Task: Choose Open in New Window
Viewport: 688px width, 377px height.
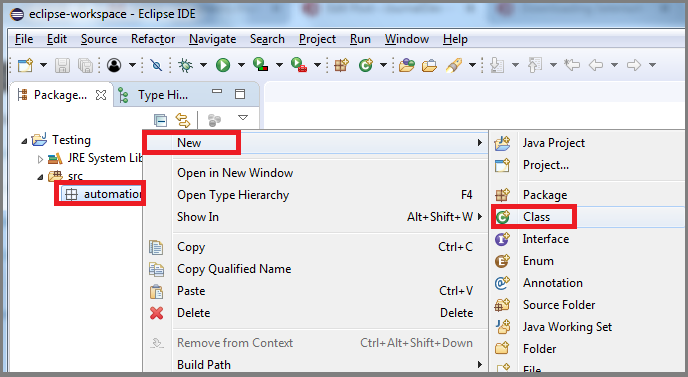Action: click(315, 173)
